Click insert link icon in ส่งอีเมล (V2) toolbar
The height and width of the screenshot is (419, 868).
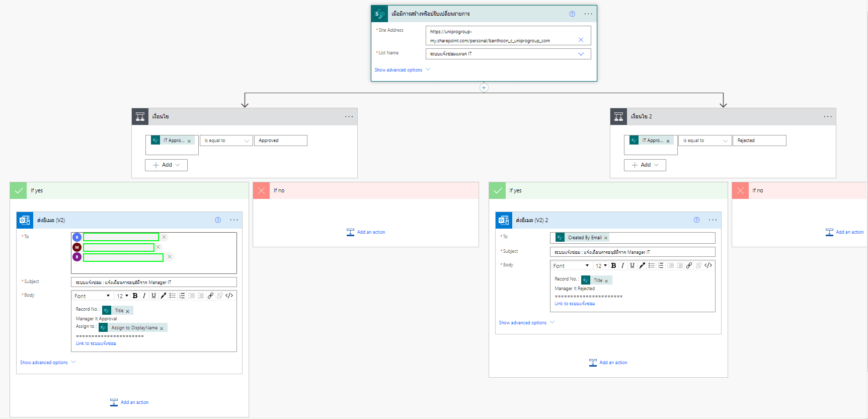pyautogui.click(x=210, y=296)
